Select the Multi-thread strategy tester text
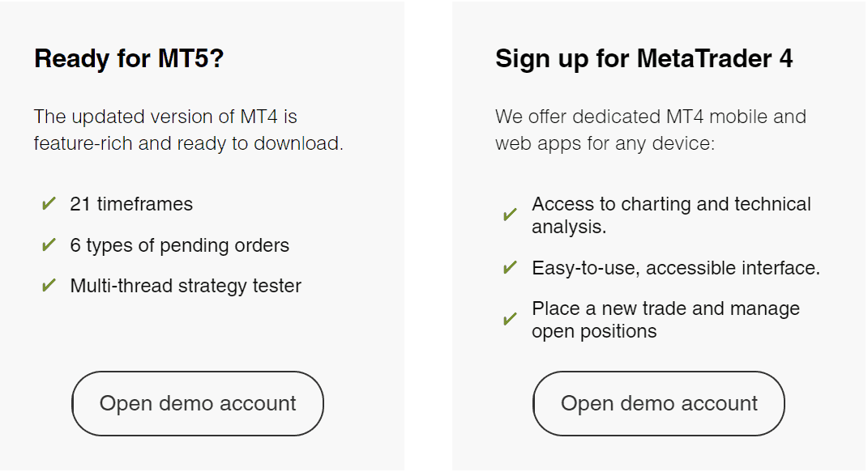868x472 pixels. pos(186,286)
